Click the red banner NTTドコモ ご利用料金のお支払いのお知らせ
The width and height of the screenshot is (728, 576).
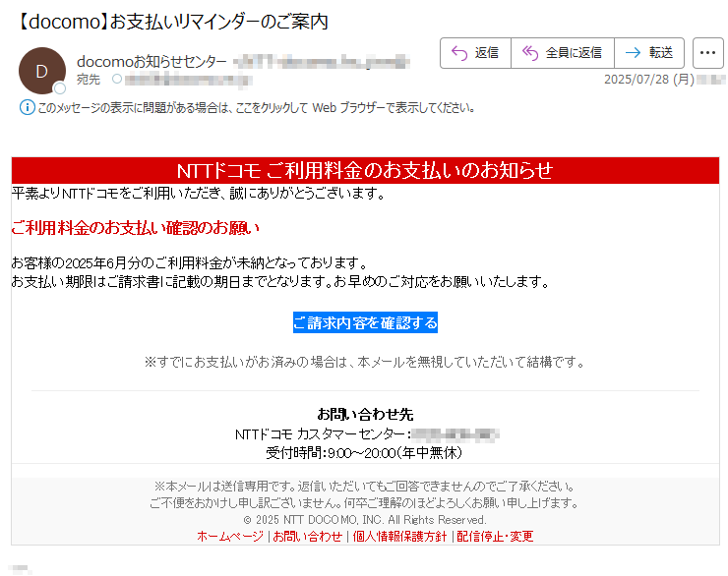365,170
